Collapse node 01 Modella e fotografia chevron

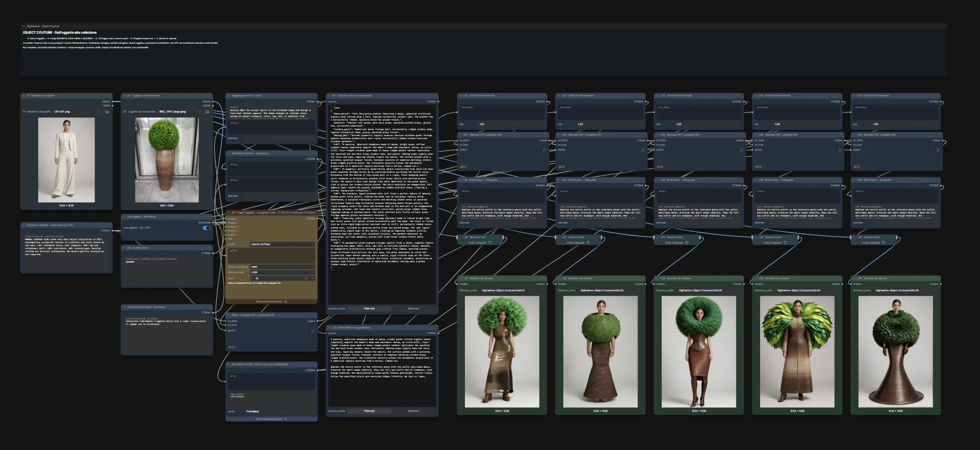pos(24,95)
